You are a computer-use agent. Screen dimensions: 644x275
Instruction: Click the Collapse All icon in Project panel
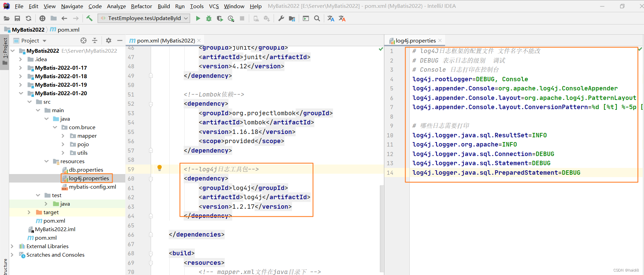tap(95, 40)
